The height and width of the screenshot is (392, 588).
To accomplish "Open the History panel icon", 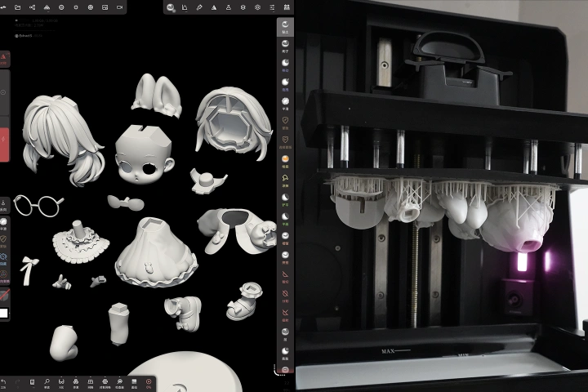I will point(32,383).
